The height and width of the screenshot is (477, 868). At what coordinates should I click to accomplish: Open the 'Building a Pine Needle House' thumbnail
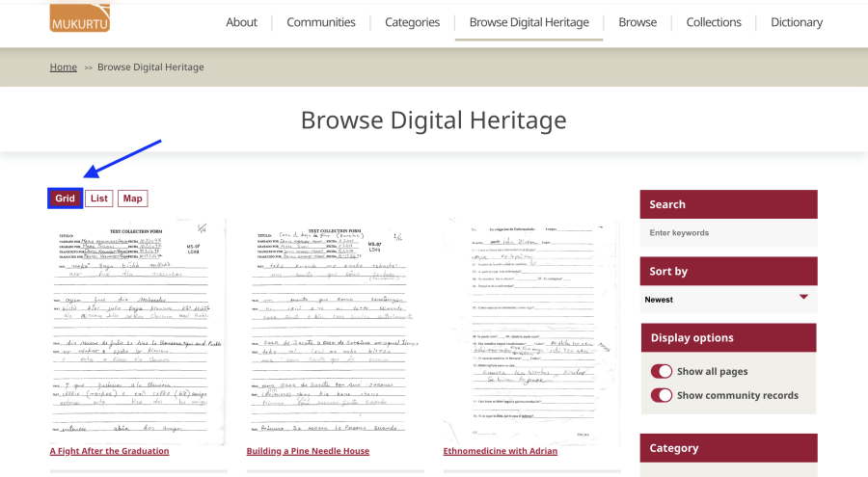pos(335,331)
